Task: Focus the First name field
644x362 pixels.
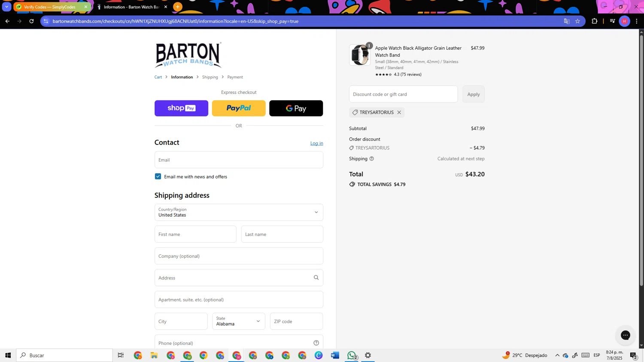Action: pos(195,234)
